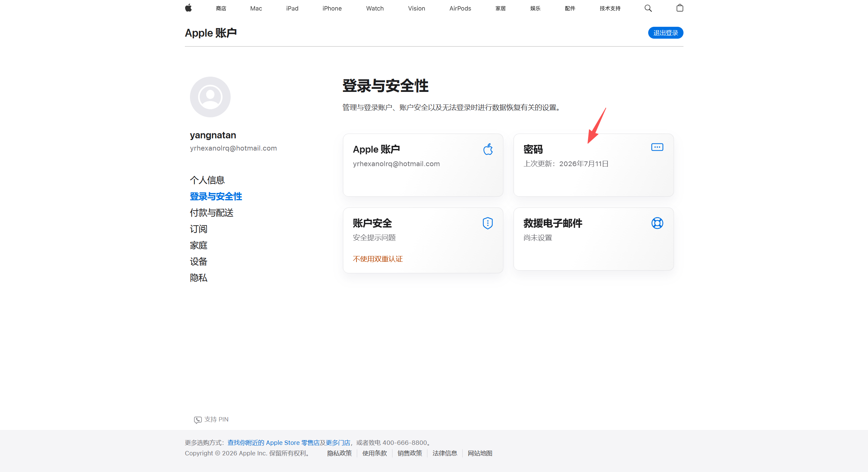Click the yangnatan user name
The width and height of the screenshot is (868, 472).
[213, 135]
